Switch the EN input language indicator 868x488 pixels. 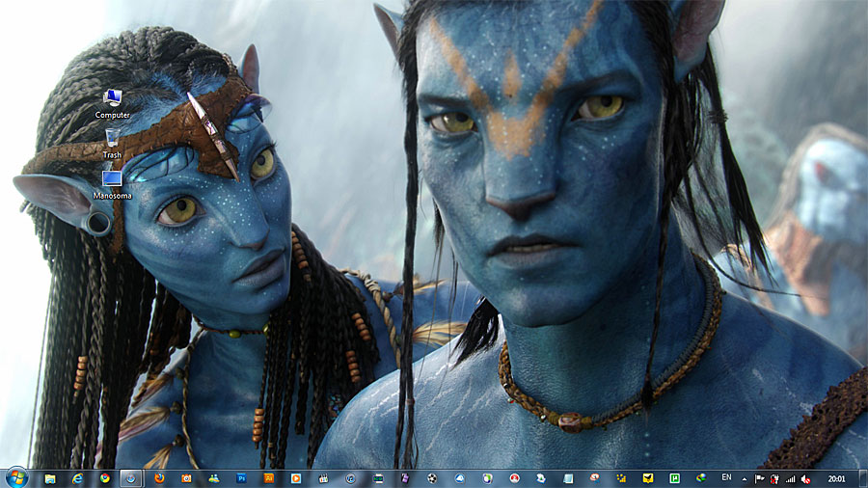pos(727,477)
